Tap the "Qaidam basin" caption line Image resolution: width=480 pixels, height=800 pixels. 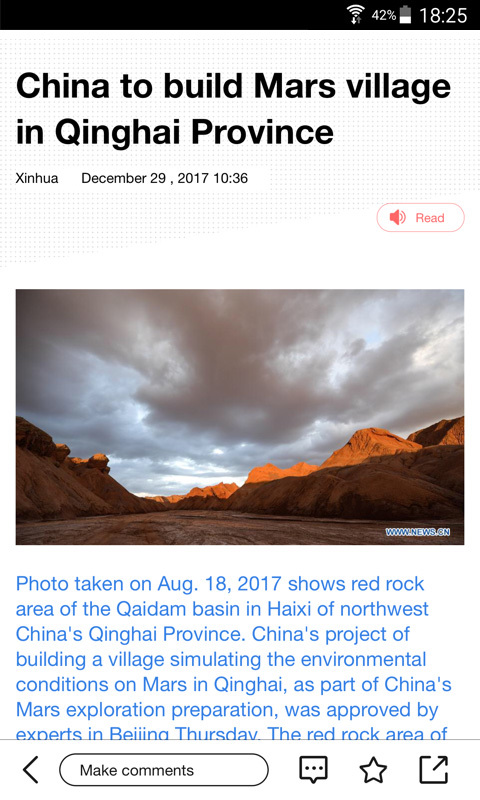tap(222, 609)
